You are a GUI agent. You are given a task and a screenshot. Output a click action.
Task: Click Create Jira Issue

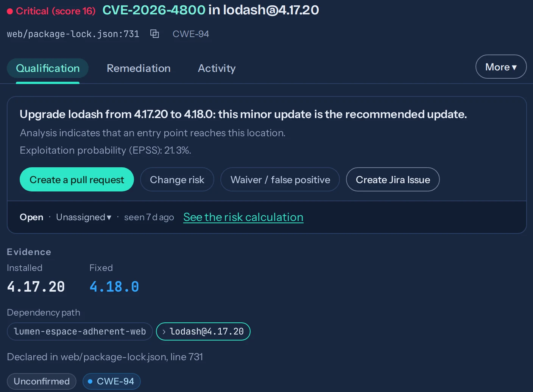[x=393, y=179]
